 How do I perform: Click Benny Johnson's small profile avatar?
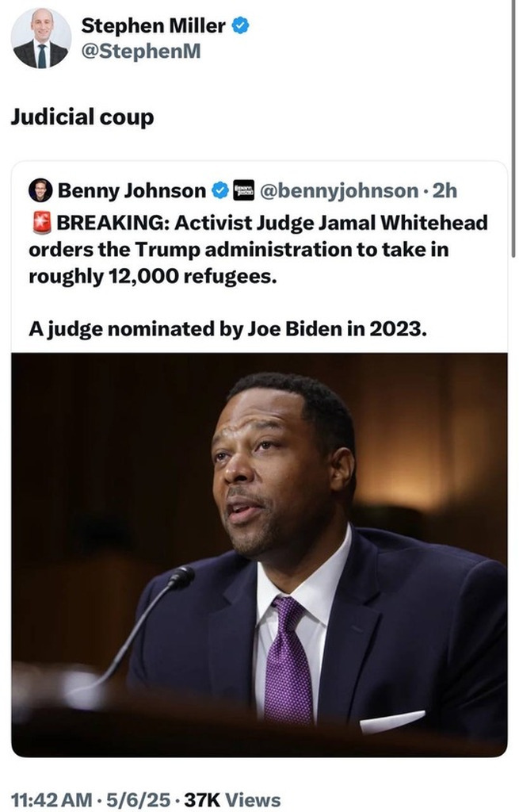point(40,190)
